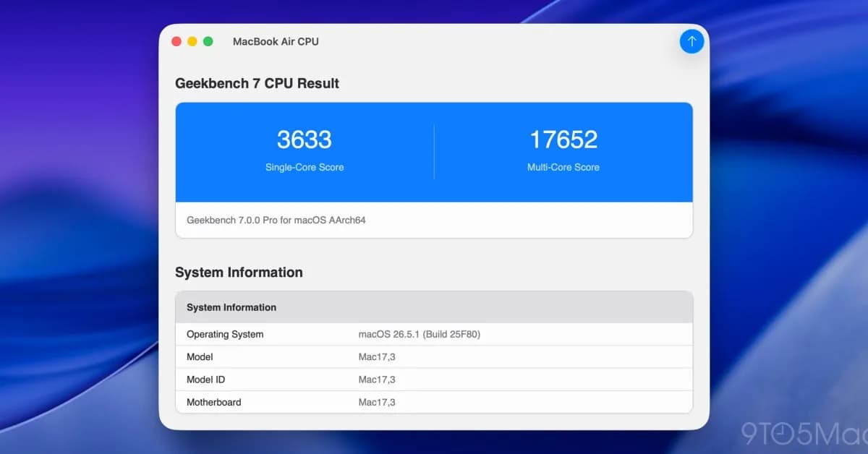The image size is (868, 454).
Task: Click the blue upload arrow button
Action: (x=692, y=41)
